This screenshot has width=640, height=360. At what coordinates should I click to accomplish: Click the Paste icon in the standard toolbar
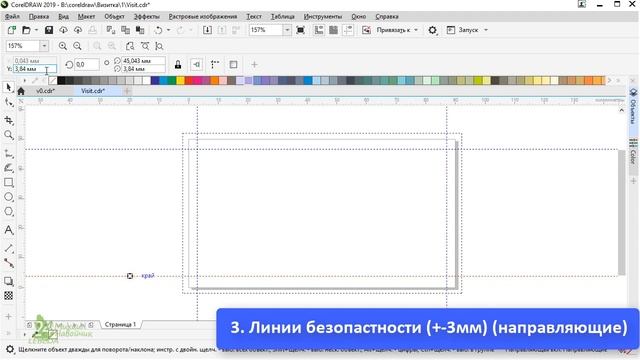140,30
